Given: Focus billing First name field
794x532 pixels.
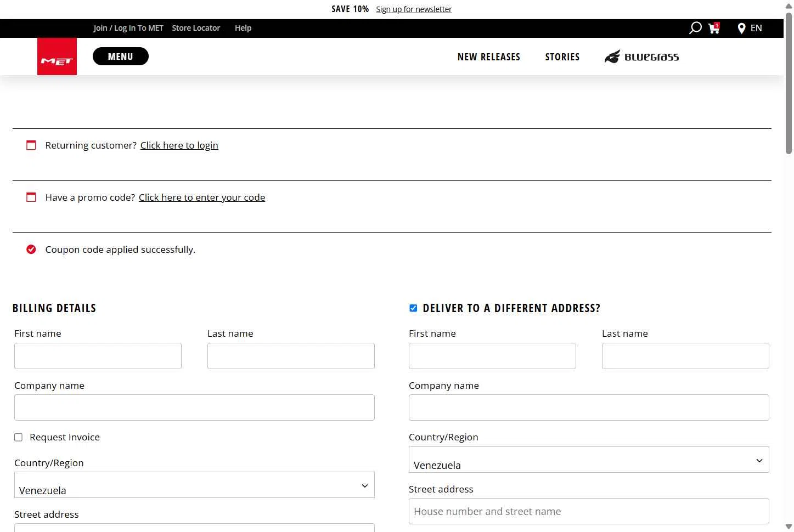Looking at the screenshot, I should coord(98,356).
